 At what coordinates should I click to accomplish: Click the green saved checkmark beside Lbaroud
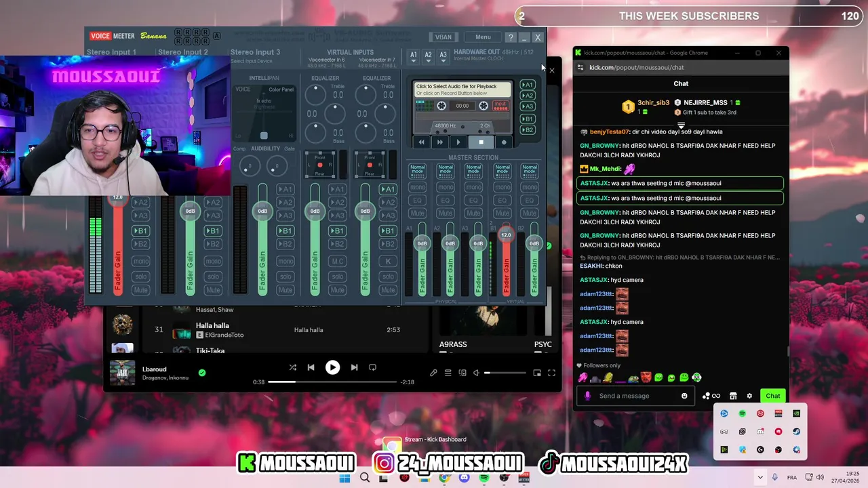click(202, 373)
